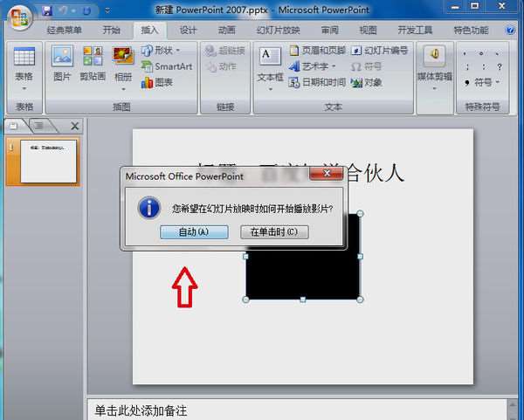Open the 形状 shapes gallery
The width and height of the screenshot is (524, 420).
tap(161, 51)
